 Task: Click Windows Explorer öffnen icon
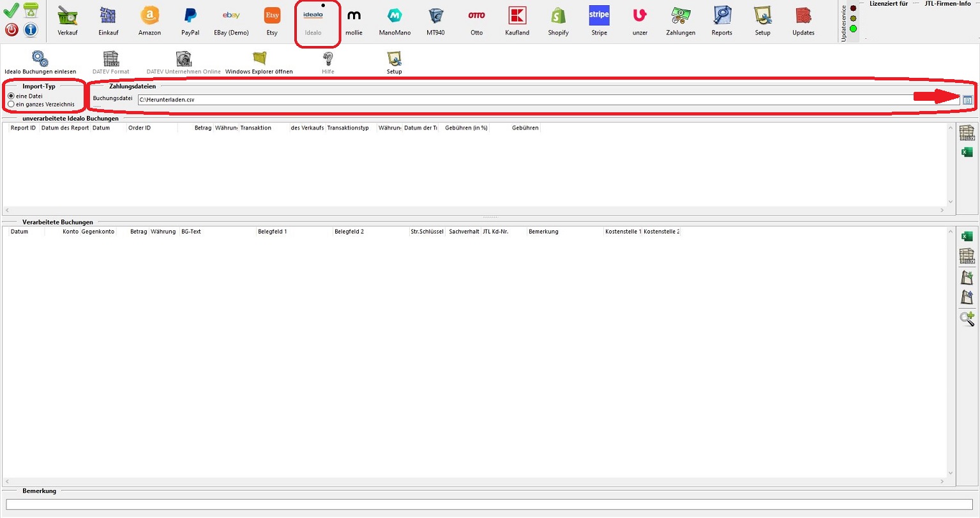tap(259, 63)
